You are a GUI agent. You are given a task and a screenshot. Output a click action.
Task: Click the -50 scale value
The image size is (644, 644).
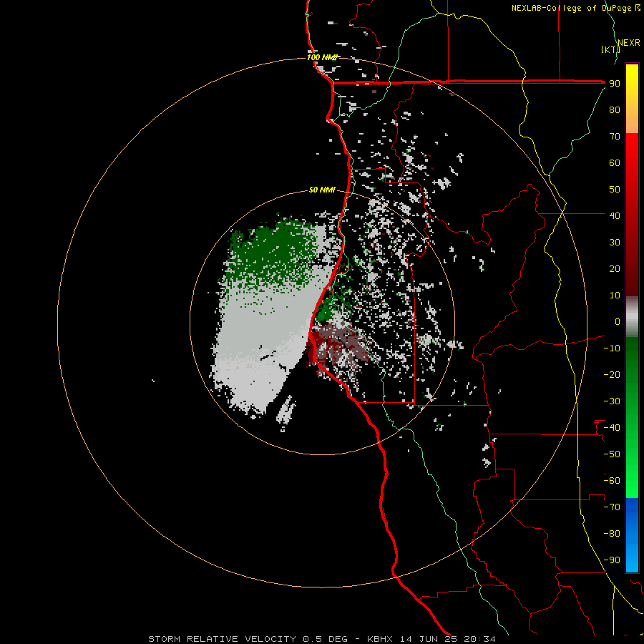[612, 454]
